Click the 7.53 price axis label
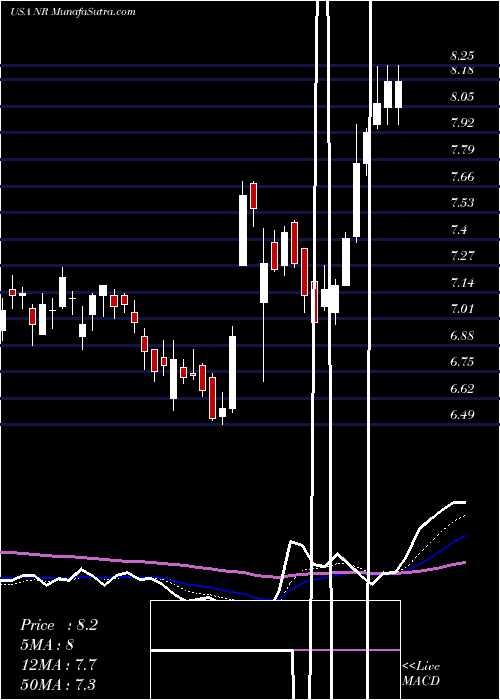Screen dimensions: 500x700 [x=462, y=203]
